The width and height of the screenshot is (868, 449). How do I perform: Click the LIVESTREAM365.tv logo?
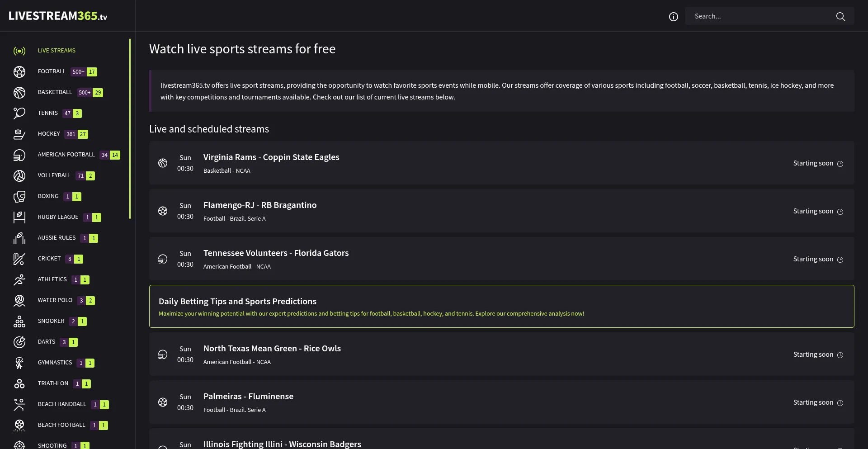[x=58, y=16]
